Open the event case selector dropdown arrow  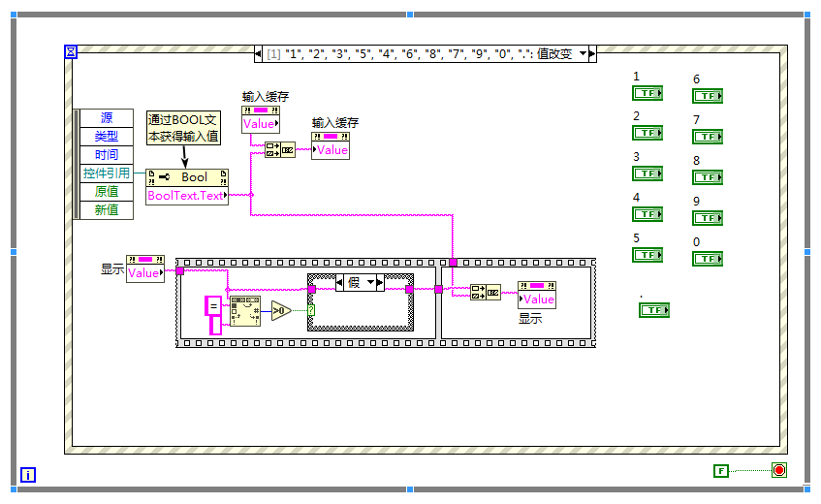tap(583, 53)
